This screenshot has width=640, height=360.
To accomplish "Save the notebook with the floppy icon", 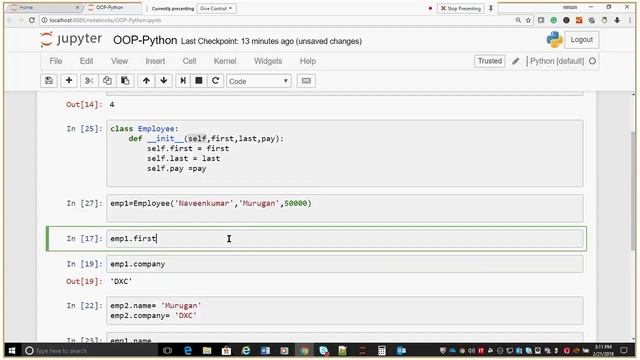I will [49, 81].
